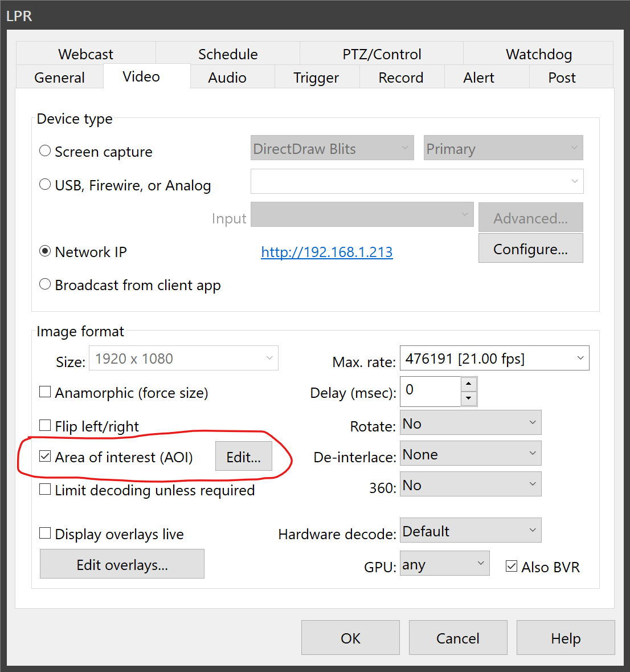Open the De-interlace dropdown
The image size is (630, 672).
tap(471, 454)
